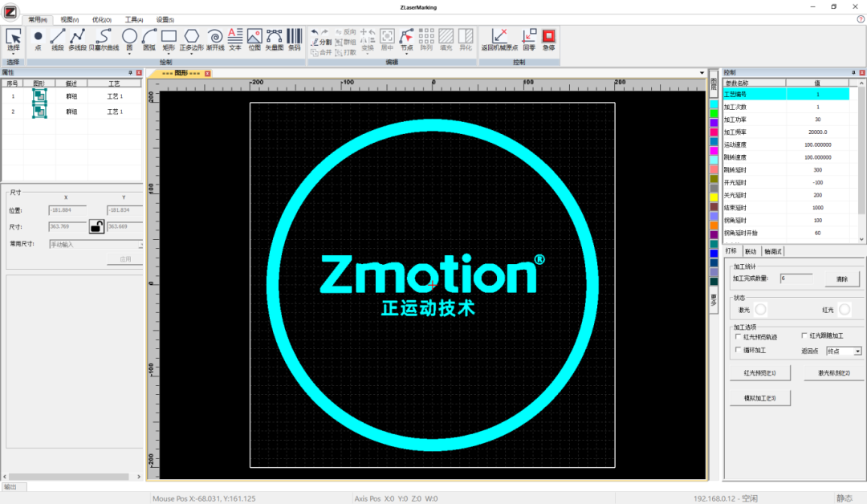Select the 加工功率 parameter row
Viewport: 867px width, 504px height.
(786, 120)
